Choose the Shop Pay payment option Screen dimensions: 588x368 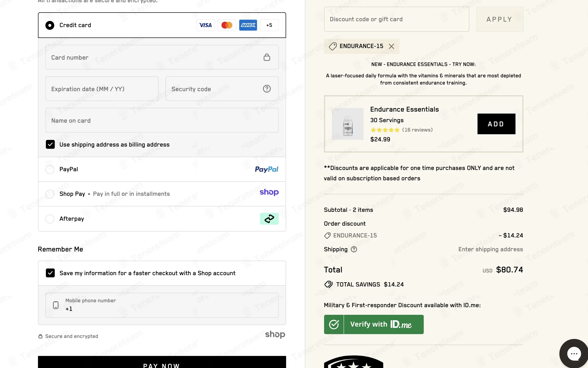[x=50, y=194]
